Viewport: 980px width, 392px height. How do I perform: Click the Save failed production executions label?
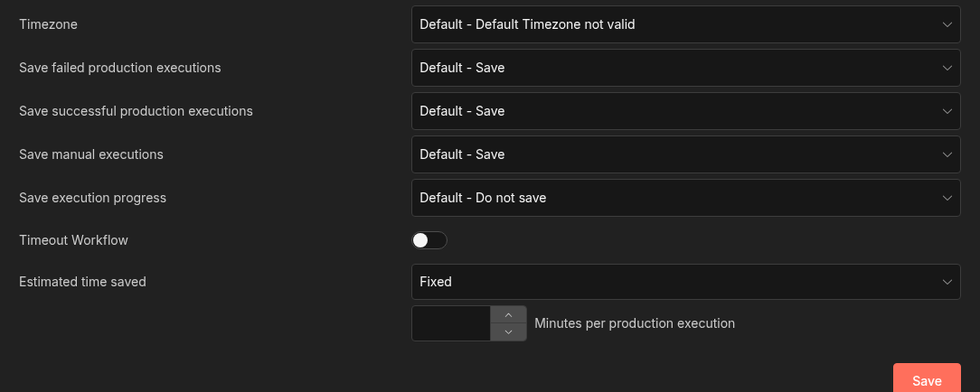[119, 68]
